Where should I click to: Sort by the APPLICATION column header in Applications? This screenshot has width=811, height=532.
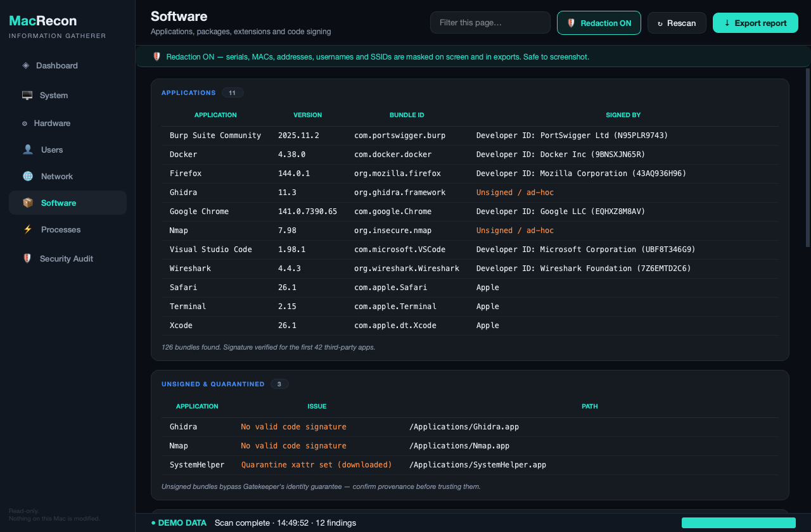[215, 115]
